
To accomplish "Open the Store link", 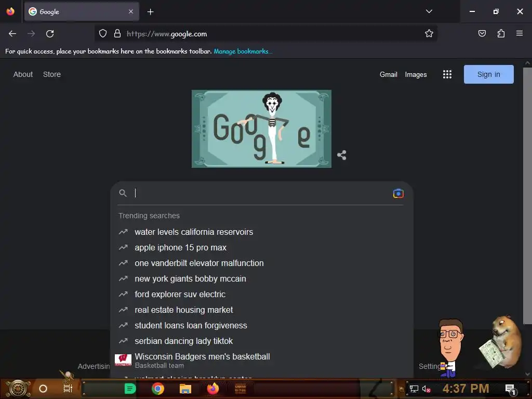I will coord(52,74).
